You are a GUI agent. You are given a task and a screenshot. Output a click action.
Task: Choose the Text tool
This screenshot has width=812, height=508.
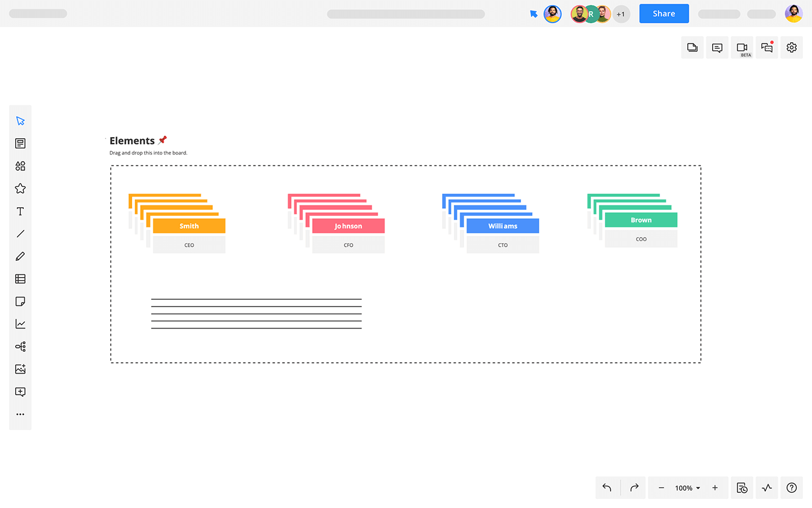pyautogui.click(x=20, y=211)
